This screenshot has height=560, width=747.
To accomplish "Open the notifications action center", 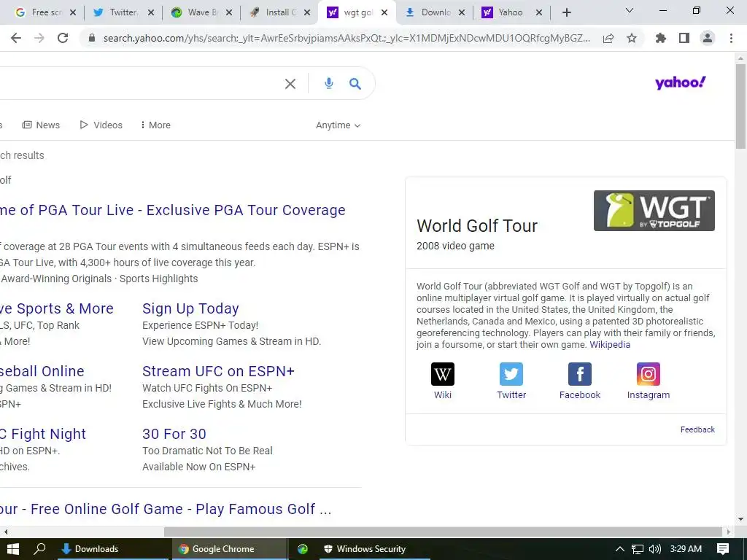I will click(x=723, y=549).
